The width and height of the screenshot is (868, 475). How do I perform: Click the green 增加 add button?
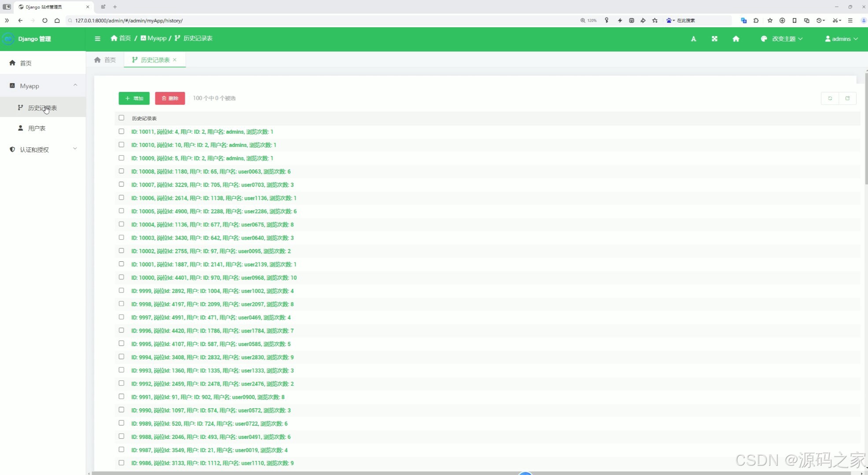[x=134, y=99]
